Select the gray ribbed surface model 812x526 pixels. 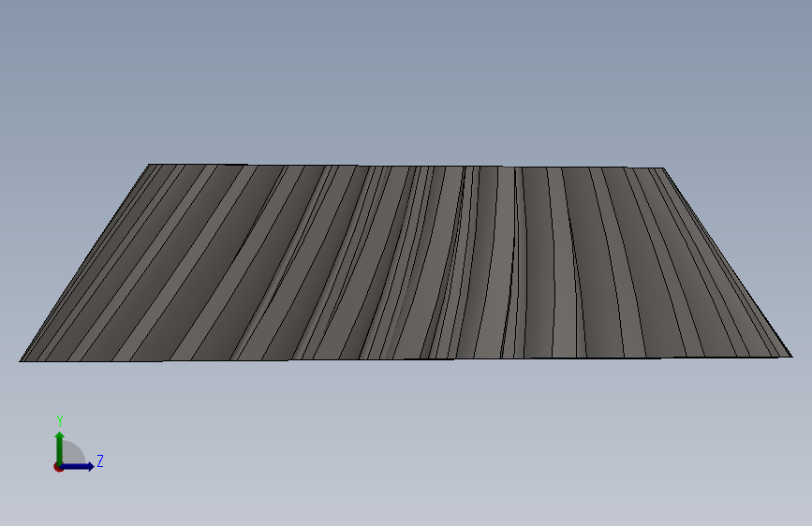click(406, 262)
